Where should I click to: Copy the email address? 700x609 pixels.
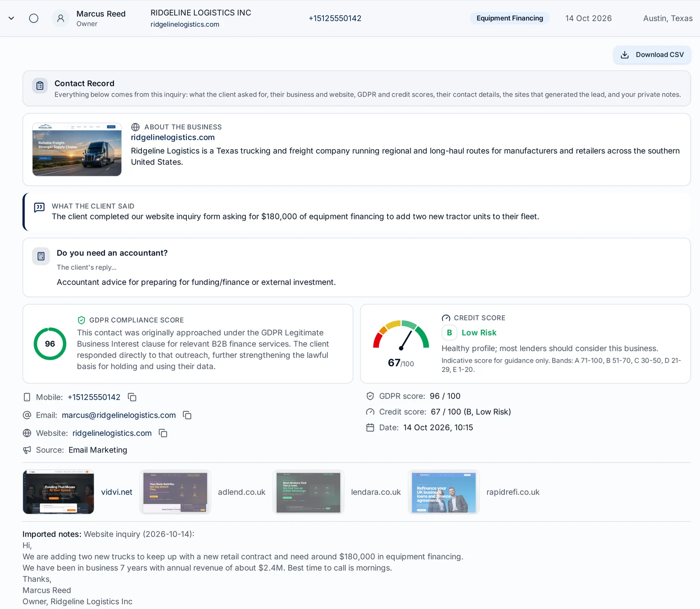[x=187, y=415]
